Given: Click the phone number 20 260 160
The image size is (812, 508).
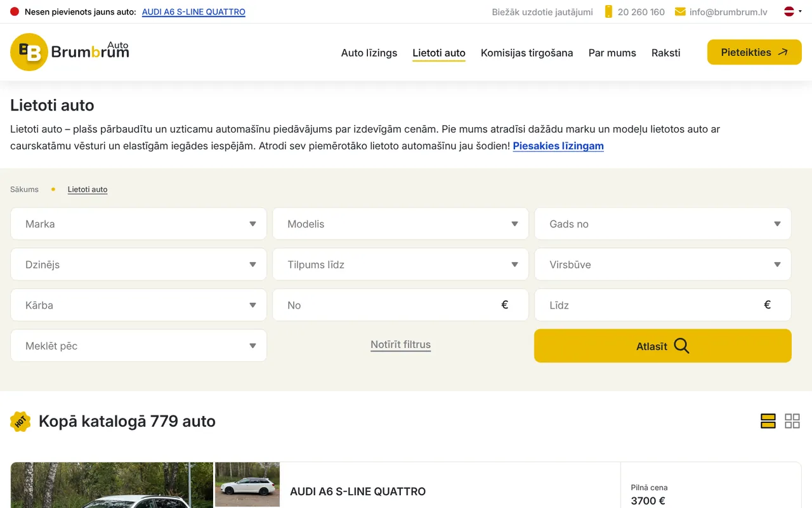Looking at the screenshot, I should [641, 11].
